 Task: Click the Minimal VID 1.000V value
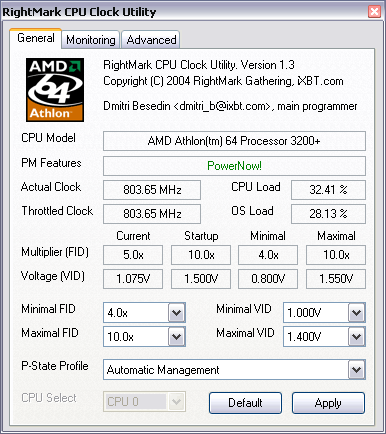(304, 313)
